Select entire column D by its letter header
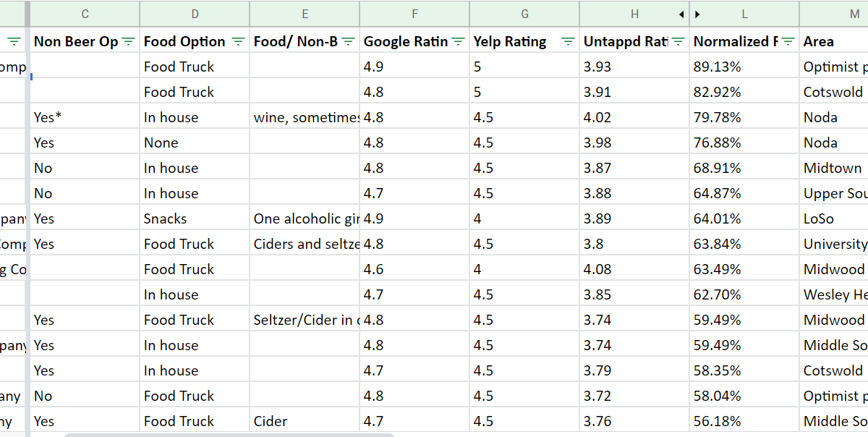This screenshot has width=868, height=437. 195,14
